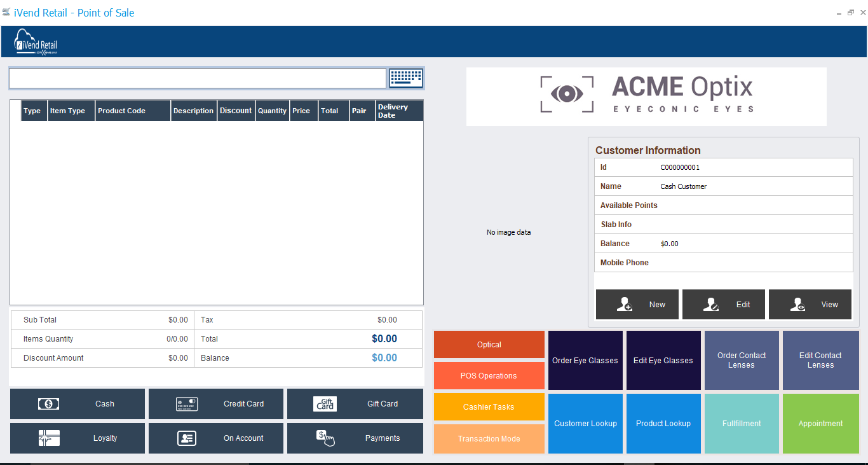
Task: Open Customer Lookup
Action: point(585,424)
